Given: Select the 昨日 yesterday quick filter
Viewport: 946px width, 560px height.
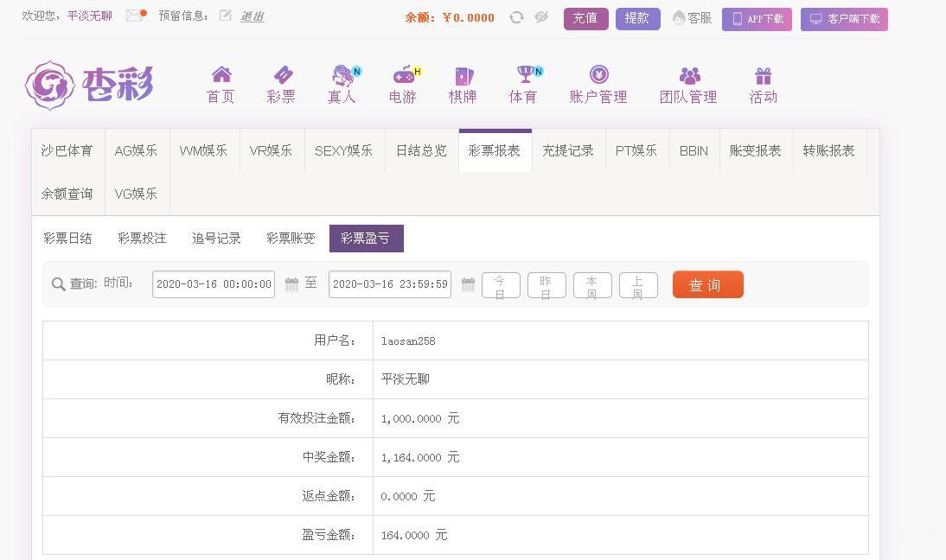Looking at the screenshot, I should pos(547,285).
